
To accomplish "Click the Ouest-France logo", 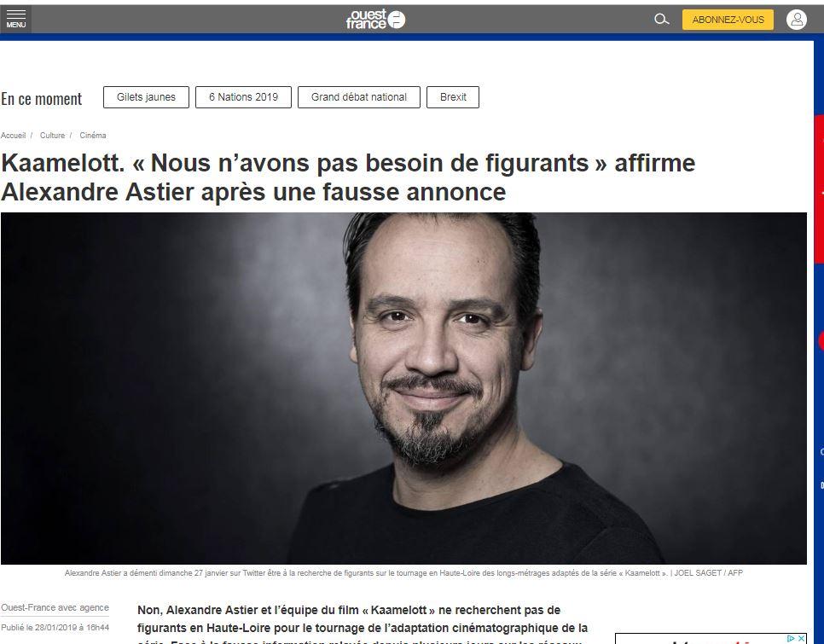I will 375,20.
